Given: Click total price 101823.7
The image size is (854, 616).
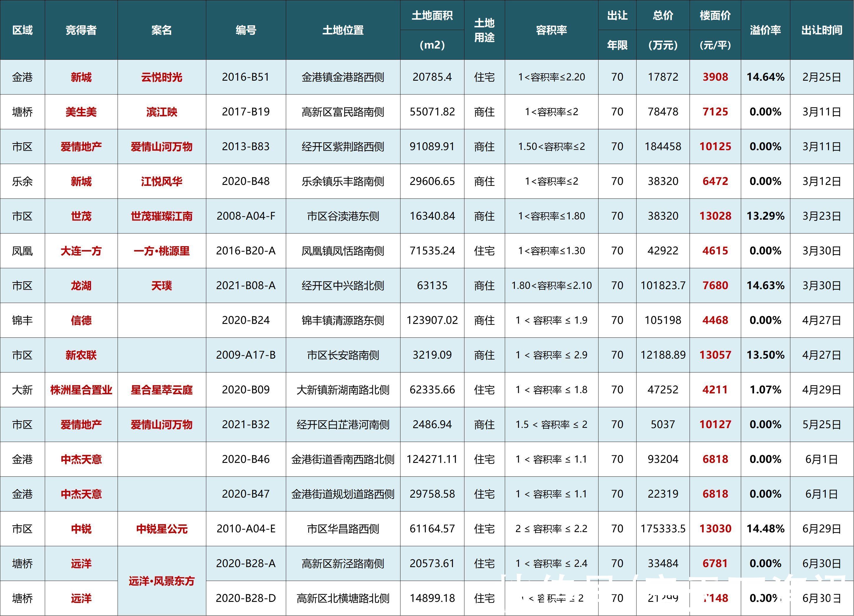Looking at the screenshot, I should click(x=663, y=286).
